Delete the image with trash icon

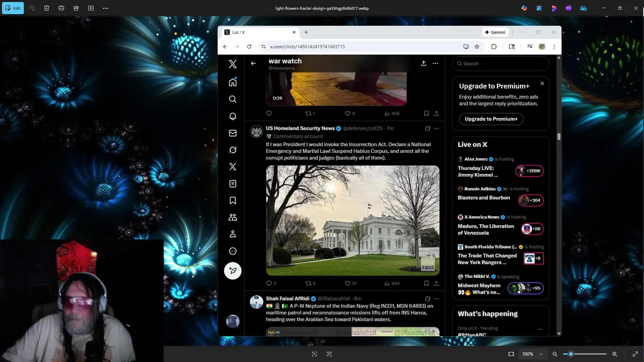click(x=46, y=8)
